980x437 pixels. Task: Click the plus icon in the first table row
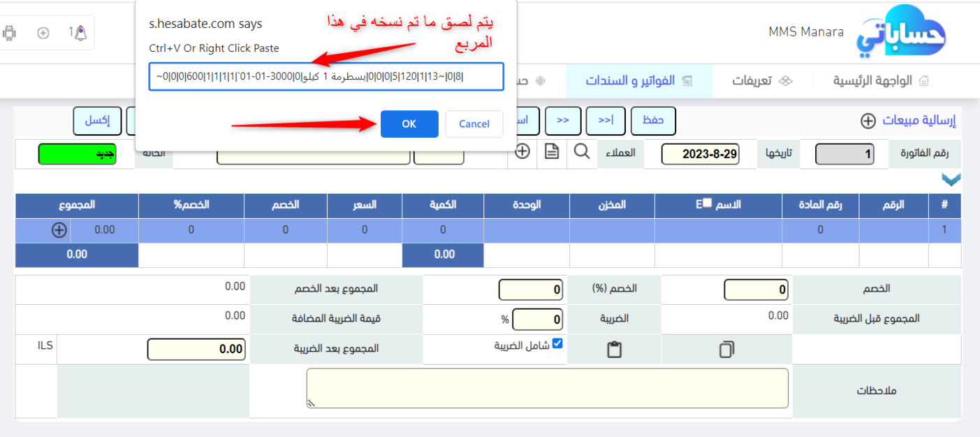pos(59,229)
